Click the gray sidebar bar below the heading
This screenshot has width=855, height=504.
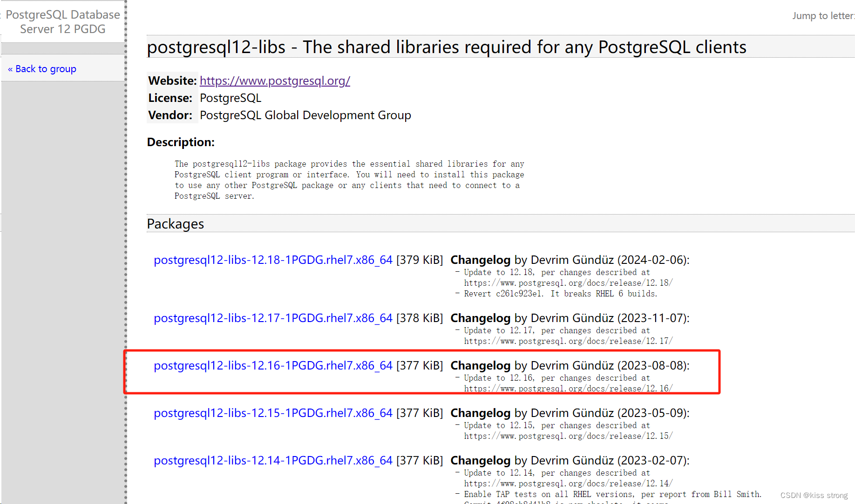click(63, 48)
